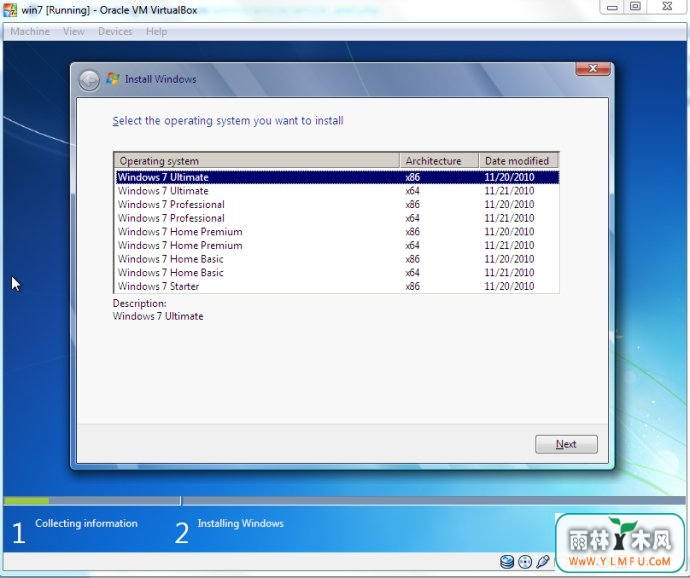Open the Devices menu
690x578 pixels.
(115, 32)
